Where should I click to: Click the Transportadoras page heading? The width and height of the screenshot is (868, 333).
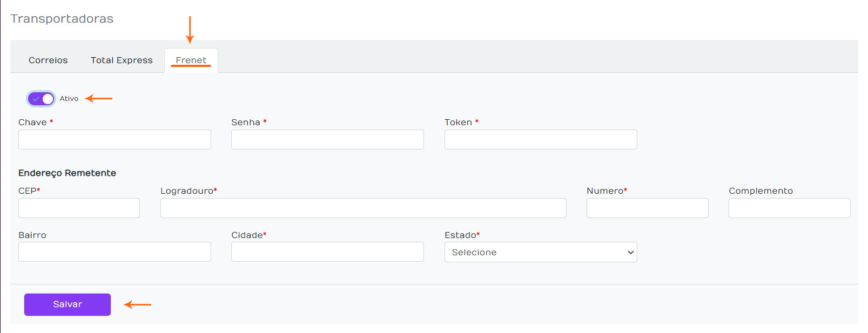pyautogui.click(x=62, y=19)
